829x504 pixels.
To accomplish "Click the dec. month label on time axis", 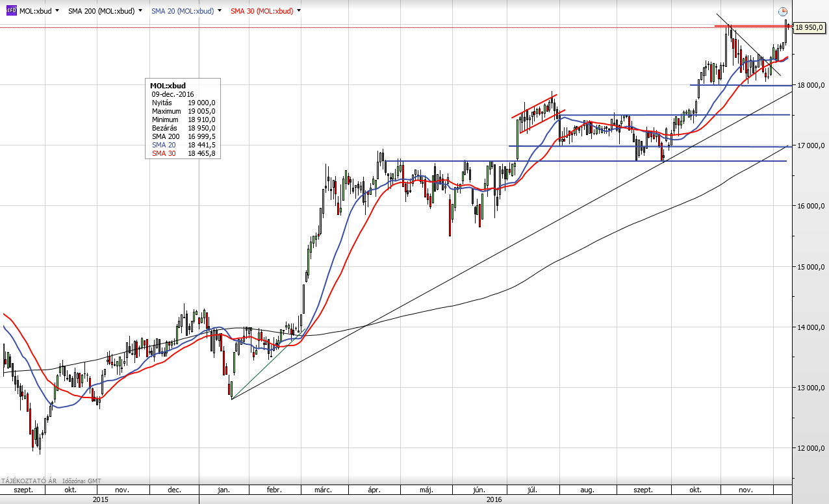I will [174, 490].
